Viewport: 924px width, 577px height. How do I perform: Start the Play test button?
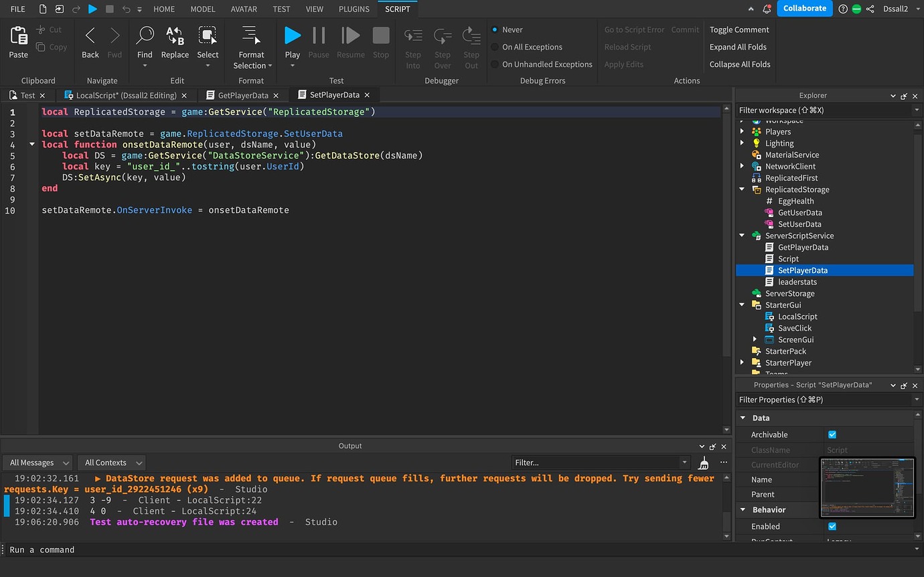[x=292, y=36]
